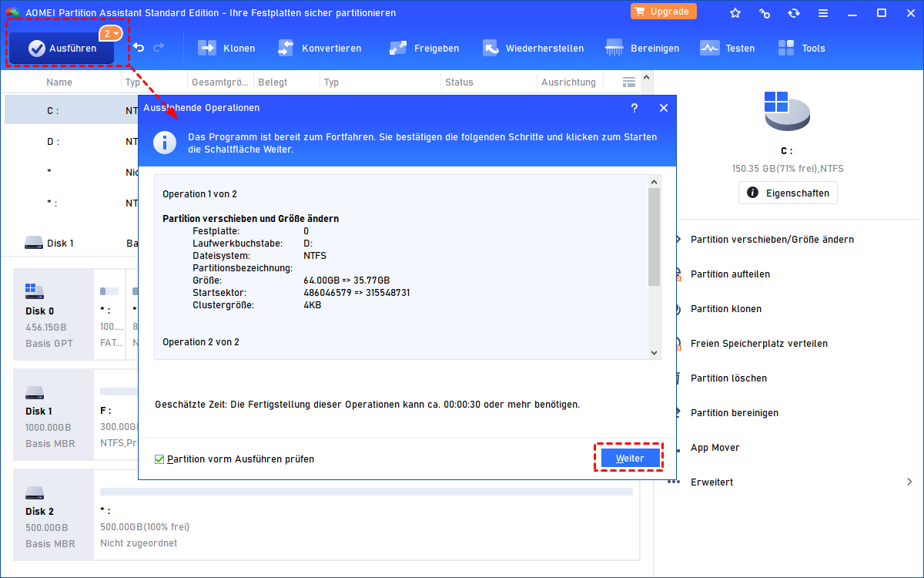Choose Partition löschen option
This screenshot has height=578, width=924.
pyautogui.click(x=728, y=378)
